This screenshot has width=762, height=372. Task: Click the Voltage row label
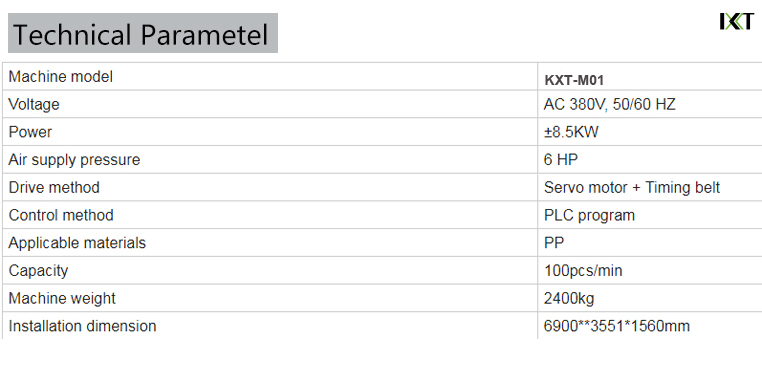34,105
